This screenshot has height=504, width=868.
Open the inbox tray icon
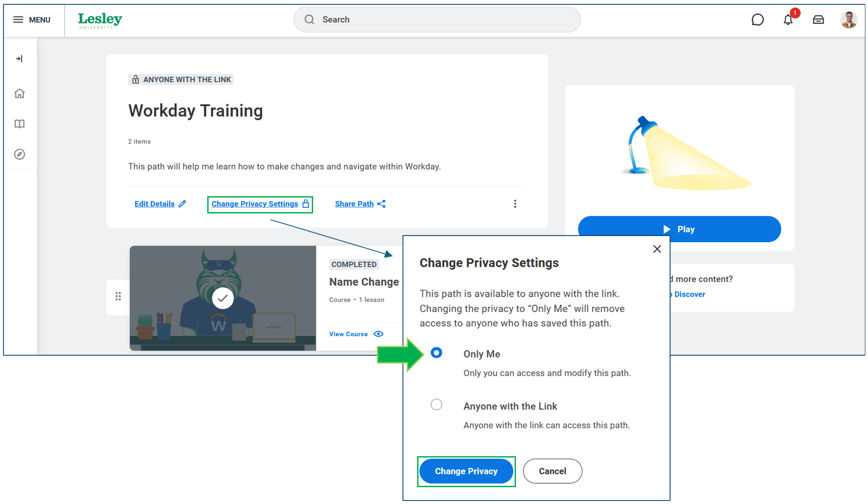point(818,19)
